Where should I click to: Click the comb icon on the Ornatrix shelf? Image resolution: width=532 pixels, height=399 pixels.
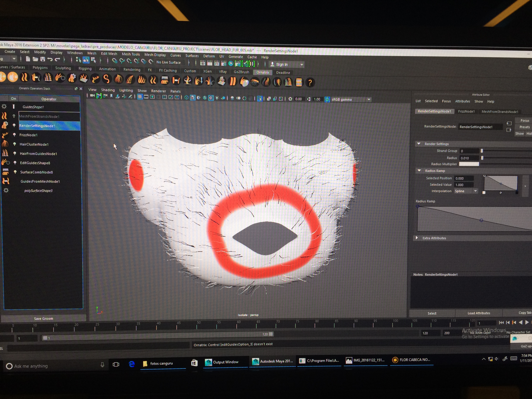click(x=164, y=80)
